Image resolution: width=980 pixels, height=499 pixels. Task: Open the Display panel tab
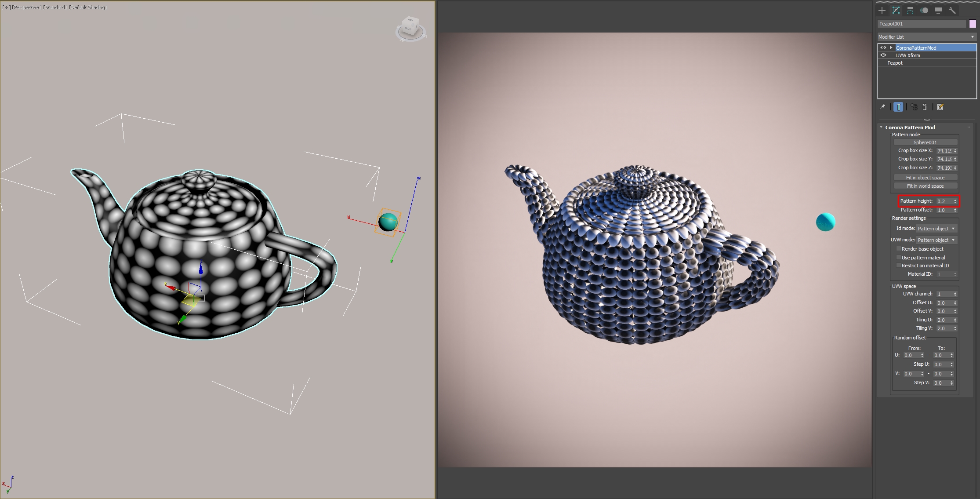[938, 11]
